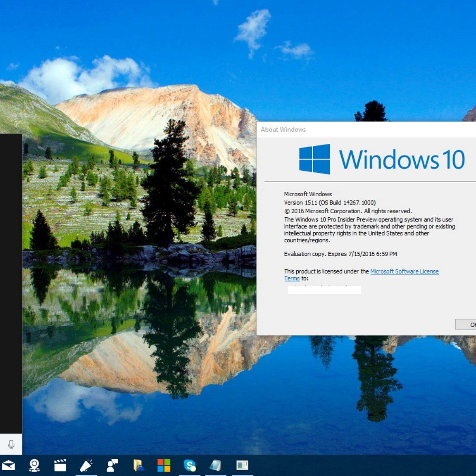Switch to Skype in the taskbar
476x476 pixels.
pyautogui.click(x=190, y=465)
